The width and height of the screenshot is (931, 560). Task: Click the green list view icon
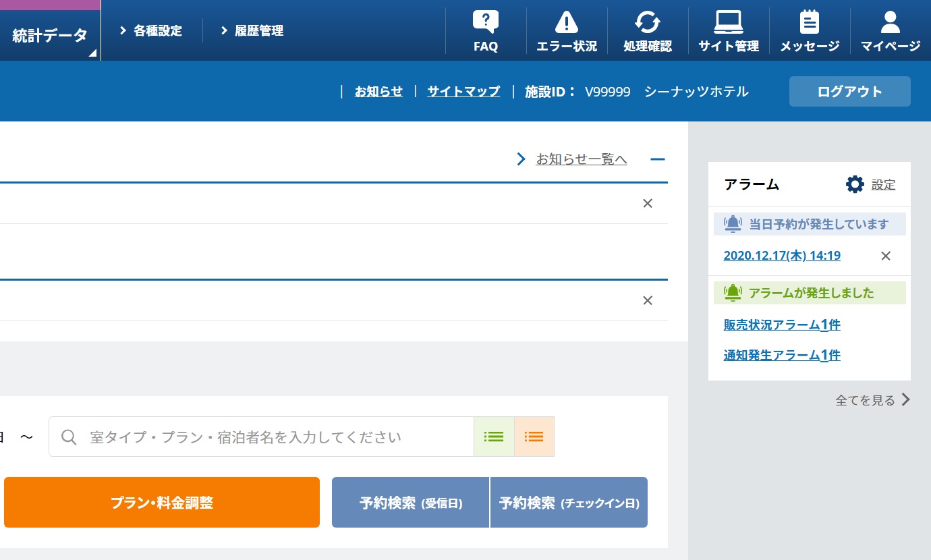(494, 437)
